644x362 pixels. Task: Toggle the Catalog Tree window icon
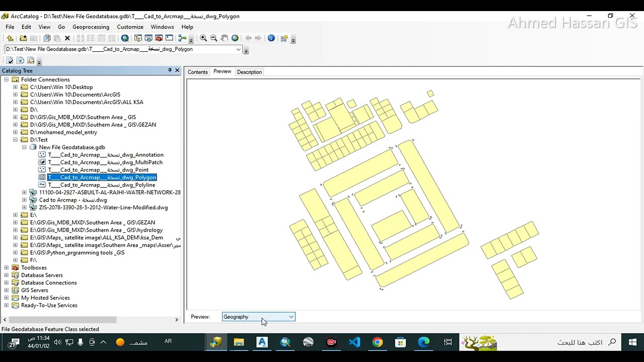click(x=138, y=38)
